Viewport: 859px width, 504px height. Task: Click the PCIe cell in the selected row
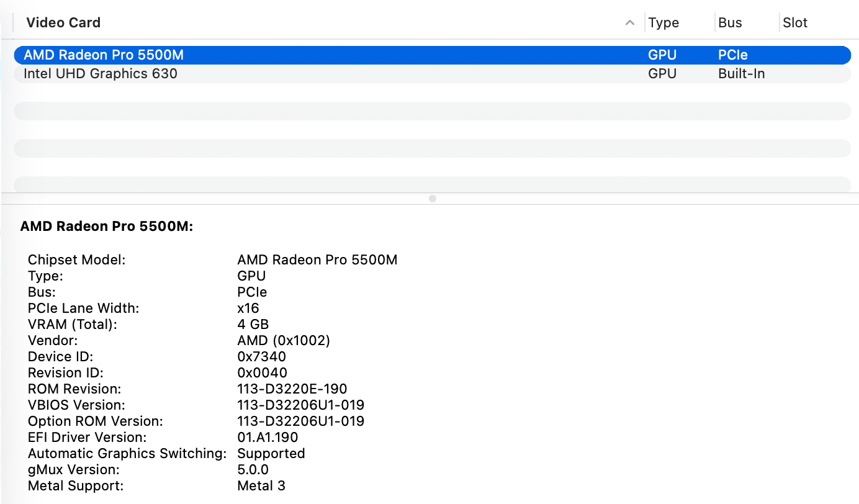pos(732,55)
